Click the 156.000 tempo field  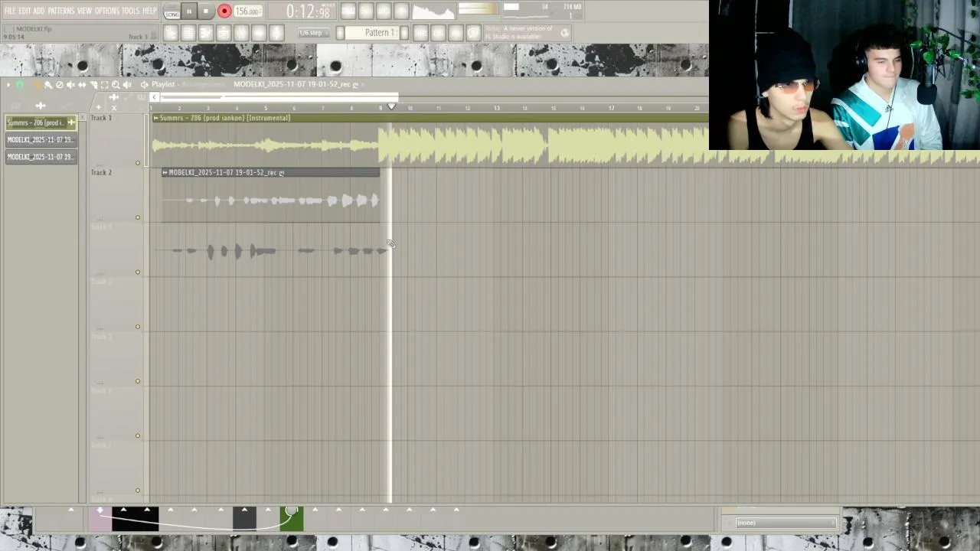click(248, 11)
